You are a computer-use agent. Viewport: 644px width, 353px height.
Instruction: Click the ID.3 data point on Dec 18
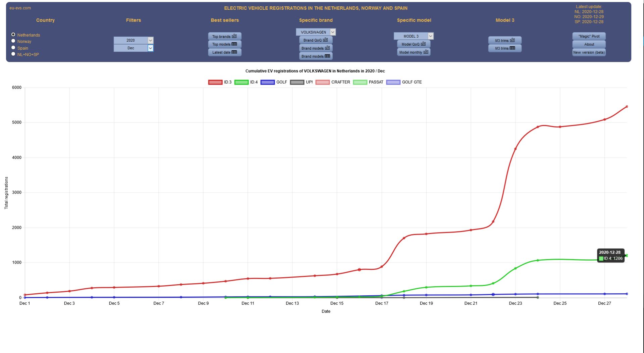[404, 238]
